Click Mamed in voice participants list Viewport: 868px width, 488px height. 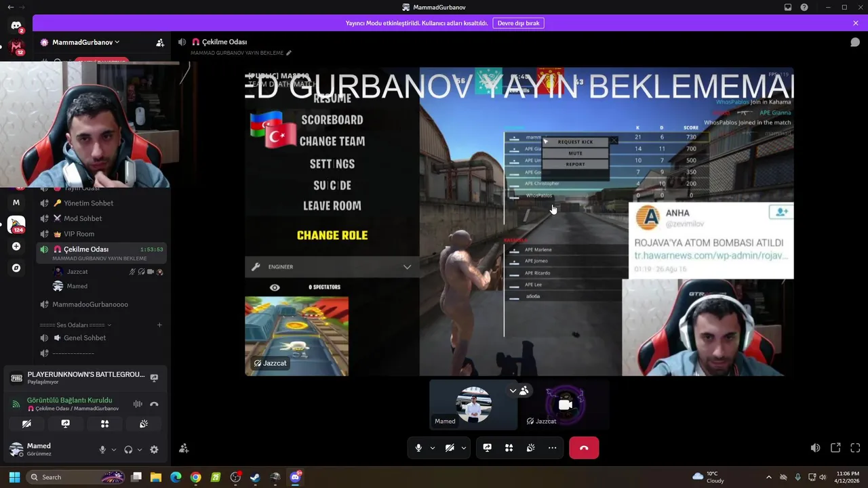click(108, 286)
